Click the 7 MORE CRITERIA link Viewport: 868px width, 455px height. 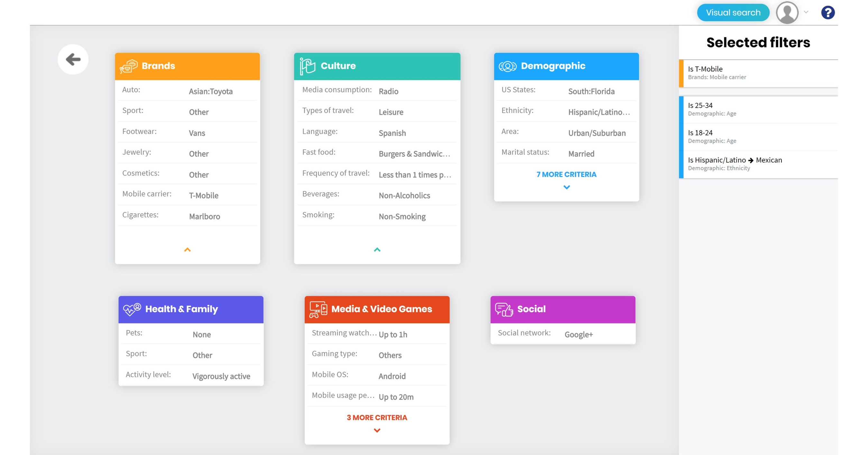pos(566,174)
